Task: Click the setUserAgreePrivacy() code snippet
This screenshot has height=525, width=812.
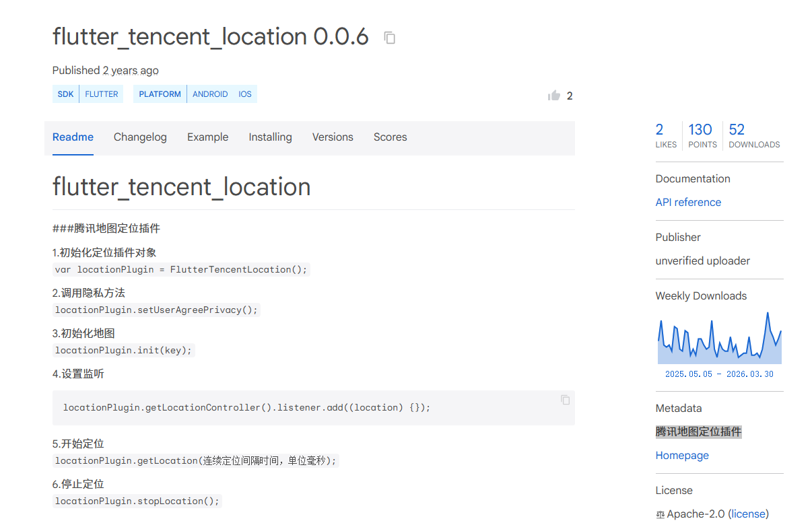Action: coord(156,310)
